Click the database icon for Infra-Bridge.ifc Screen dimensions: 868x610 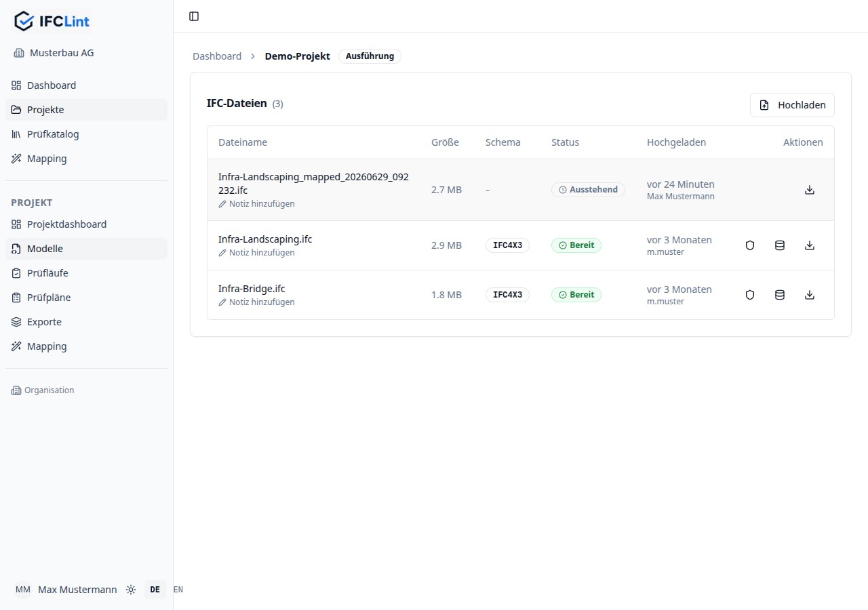click(x=780, y=295)
